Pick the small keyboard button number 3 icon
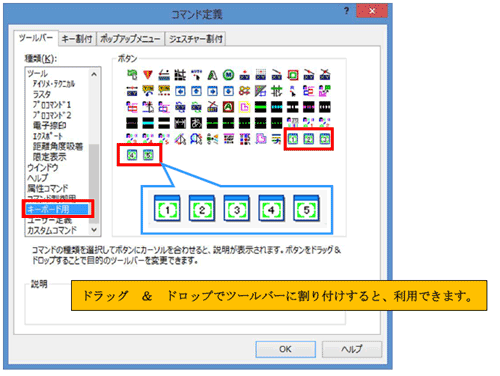This screenshot has height=376, width=500. (x=325, y=139)
